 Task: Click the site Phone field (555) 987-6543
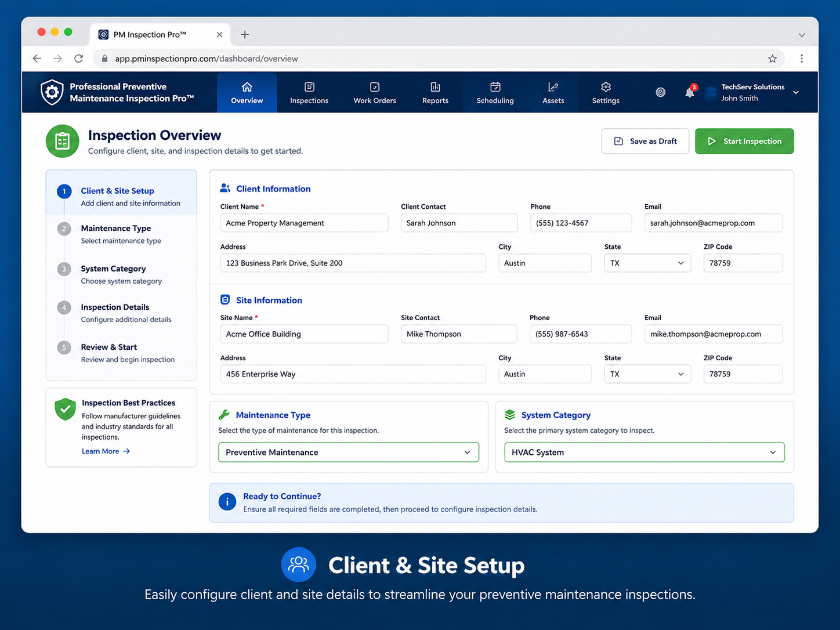tap(581, 334)
